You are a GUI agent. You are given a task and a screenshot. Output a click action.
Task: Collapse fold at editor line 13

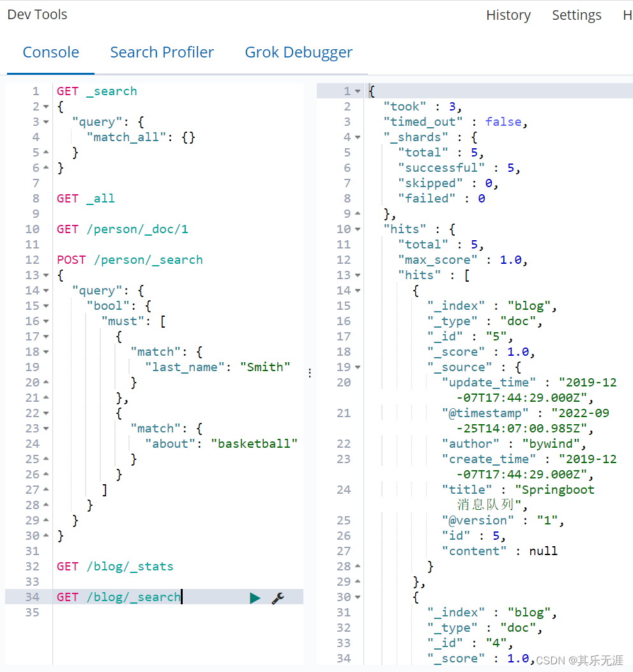46,275
